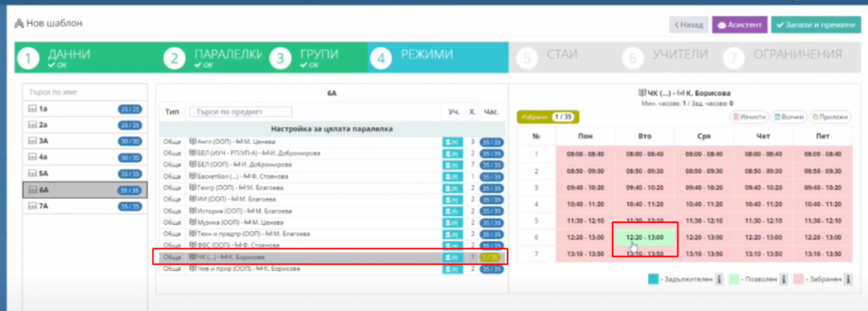
Task: Click teal students icon in Чов и прир row
Action: (x=453, y=269)
